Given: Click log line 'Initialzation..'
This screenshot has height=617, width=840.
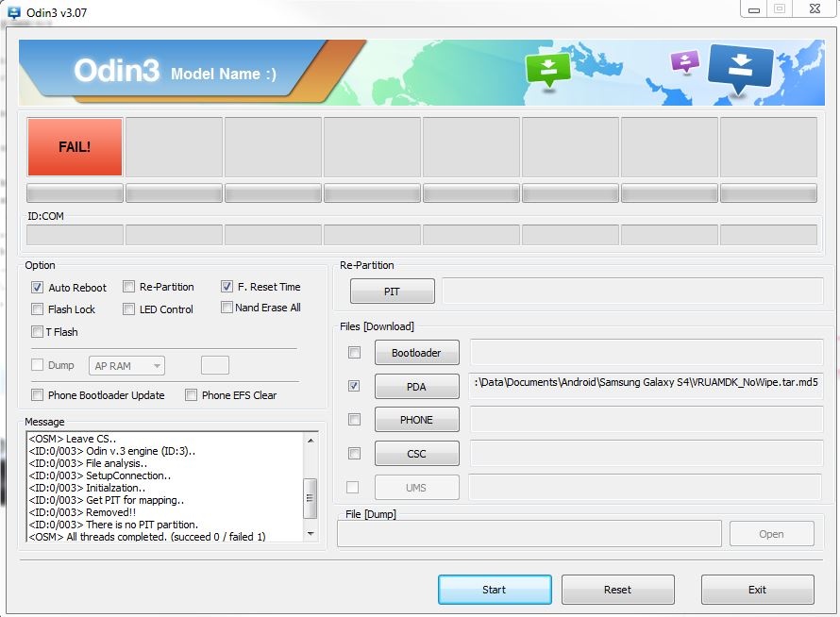Looking at the screenshot, I should point(87,488).
